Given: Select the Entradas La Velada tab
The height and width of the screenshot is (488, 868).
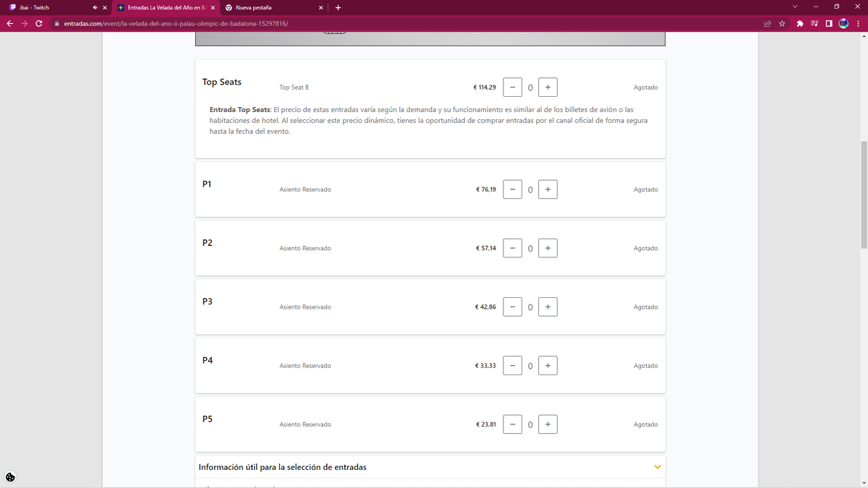Looking at the screenshot, I should point(165,7).
